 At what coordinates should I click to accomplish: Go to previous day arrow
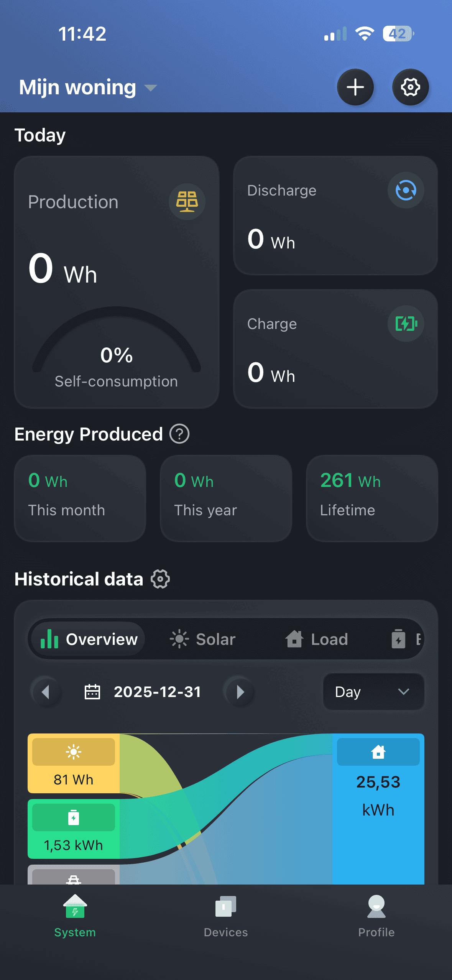point(46,692)
